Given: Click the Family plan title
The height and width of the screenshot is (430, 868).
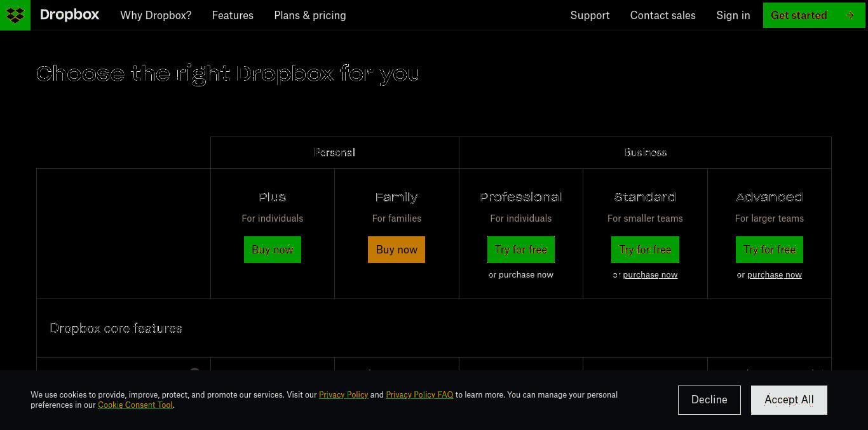Looking at the screenshot, I should coord(397,198).
